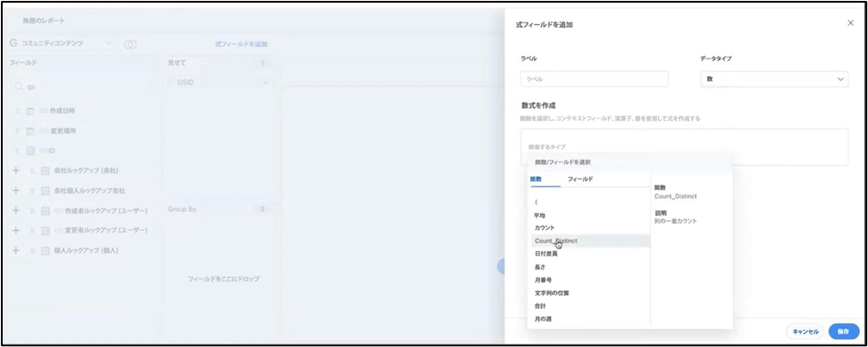Expand 変更者ルックアップ (ユーザー) with plus
868x347 pixels.
[x=15, y=230]
